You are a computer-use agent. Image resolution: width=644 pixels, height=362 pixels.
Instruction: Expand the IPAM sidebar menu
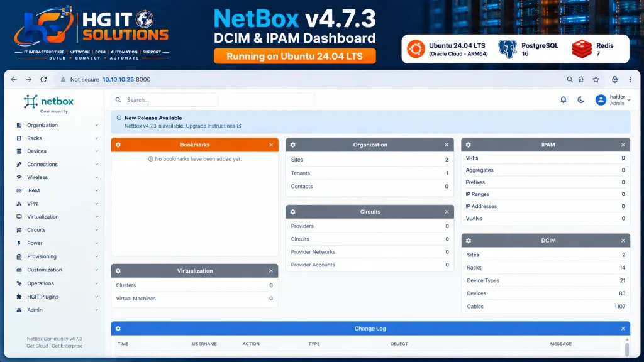click(x=57, y=191)
